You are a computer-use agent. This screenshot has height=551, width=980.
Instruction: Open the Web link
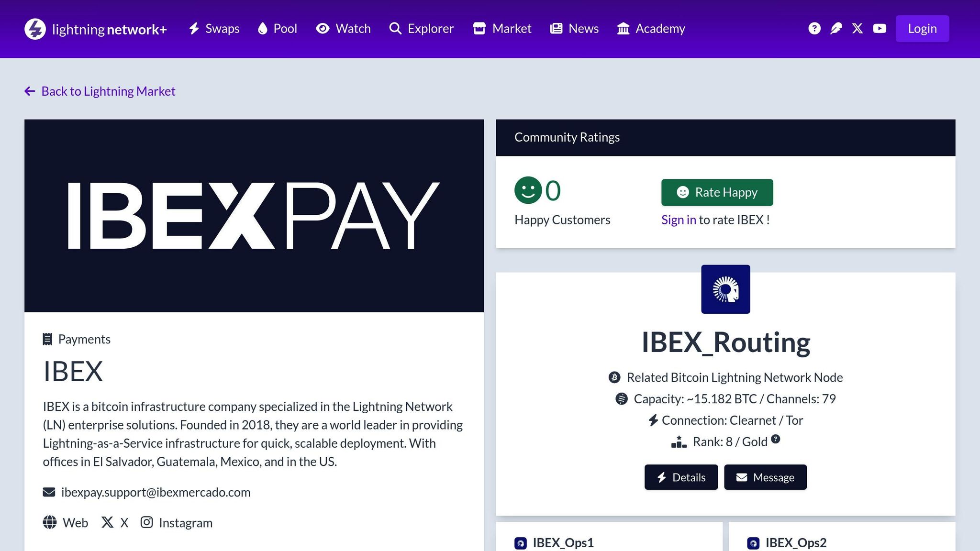(75, 523)
